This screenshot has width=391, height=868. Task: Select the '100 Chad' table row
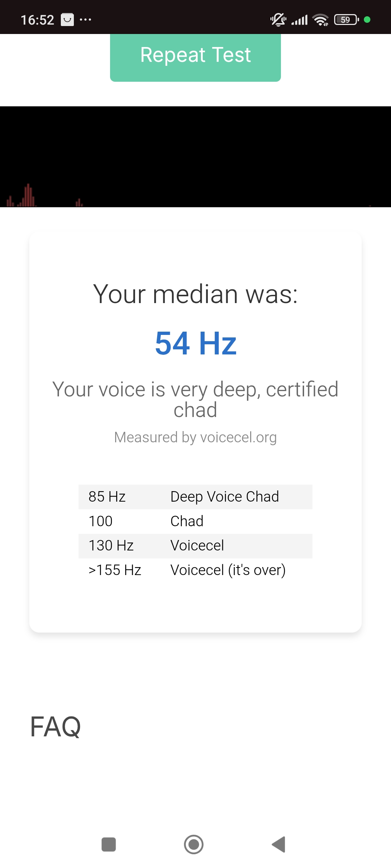click(x=195, y=522)
